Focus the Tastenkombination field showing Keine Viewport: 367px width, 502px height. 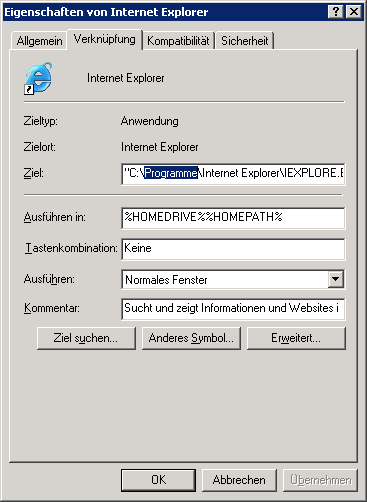[x=233, y=249]
